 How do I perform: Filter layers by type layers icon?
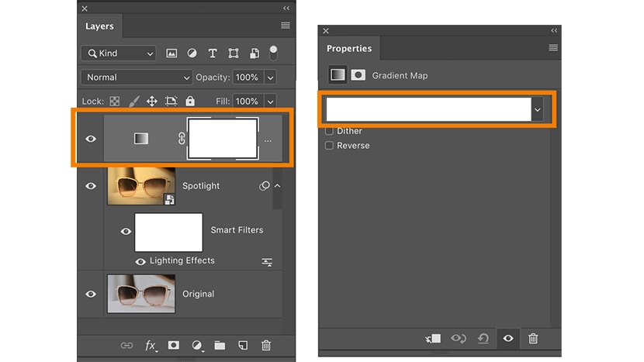coord(213,53)
